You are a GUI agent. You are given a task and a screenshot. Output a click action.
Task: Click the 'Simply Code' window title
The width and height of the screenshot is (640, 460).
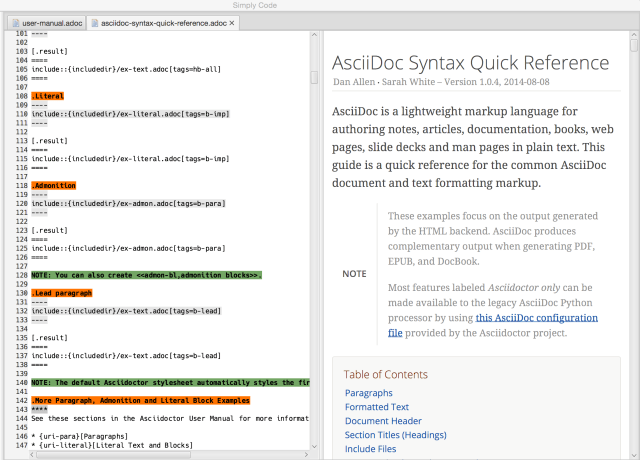tap(255, 5)
